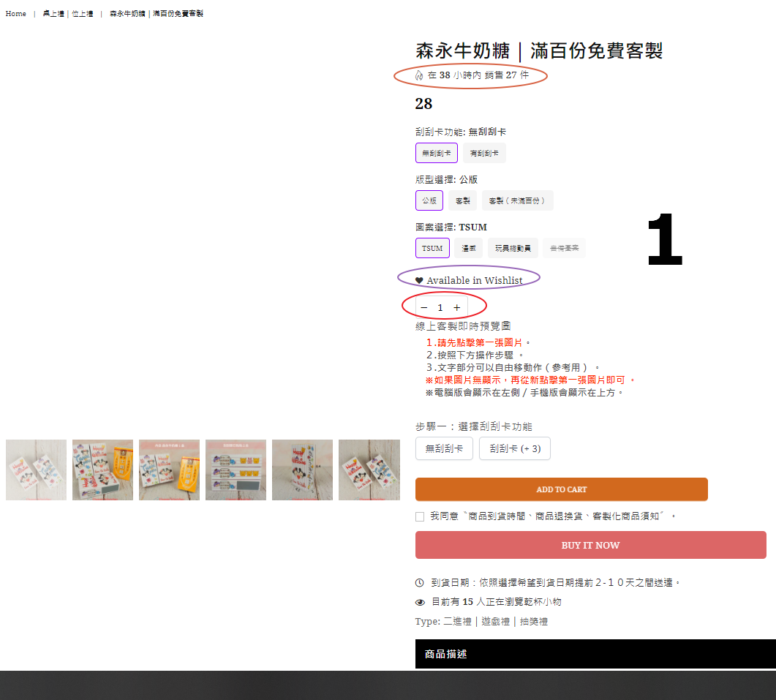Image resolution: width=776 pixels, height=700 pixels.
Task: Click the red text 1.請先點擊第一張圖片
Action: (474, 342)
